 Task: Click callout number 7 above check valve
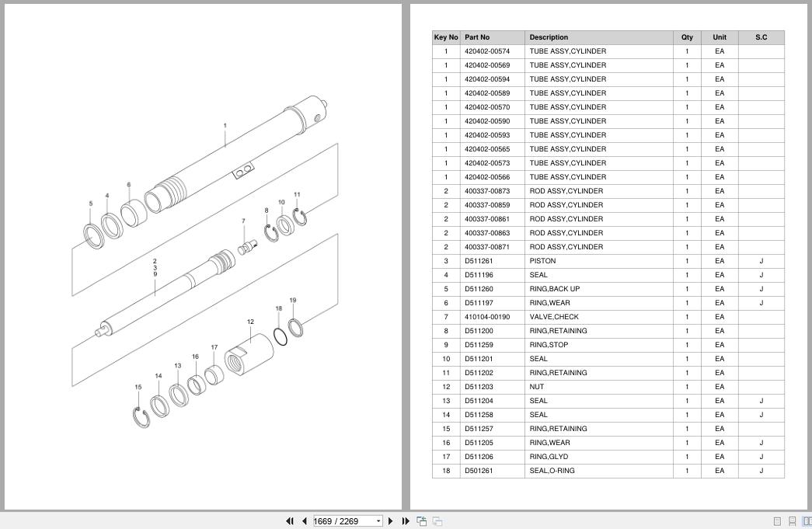tap(243, 221)
